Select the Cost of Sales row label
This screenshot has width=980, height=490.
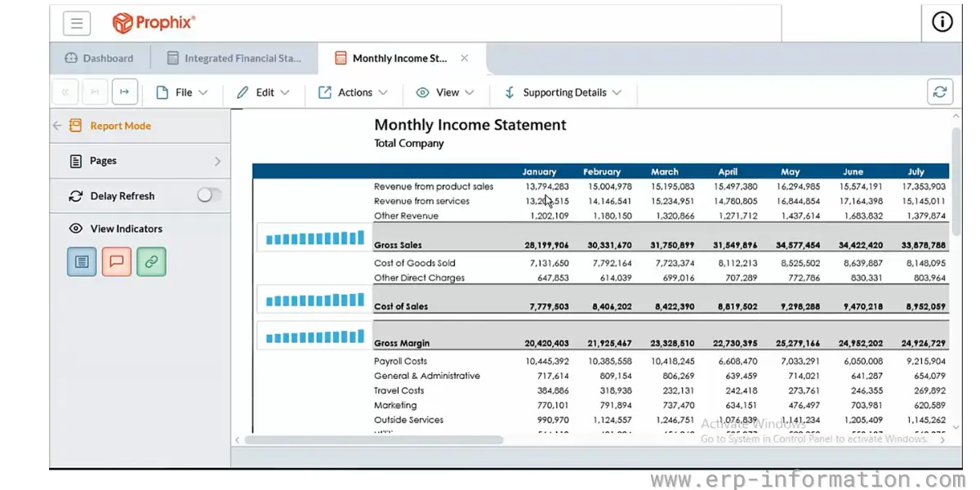(x=401, y=306)
